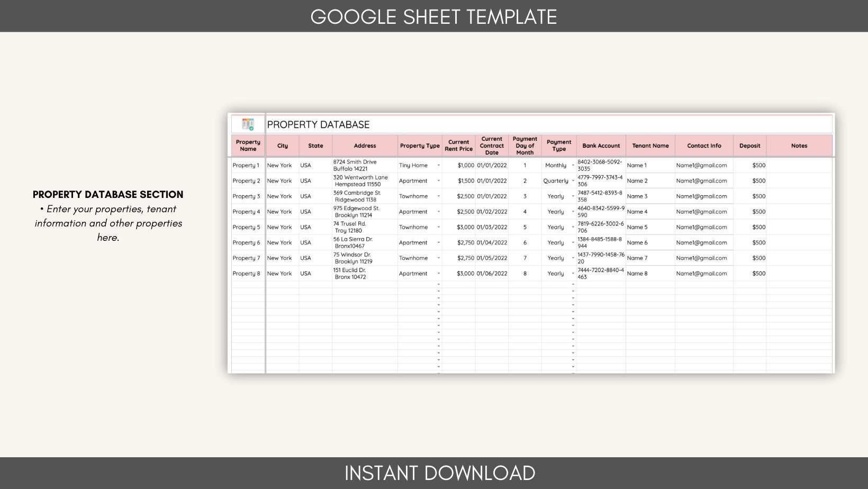Click the Property Name column header
Screen dimensions: 868x489
click(x=248, y=145)
